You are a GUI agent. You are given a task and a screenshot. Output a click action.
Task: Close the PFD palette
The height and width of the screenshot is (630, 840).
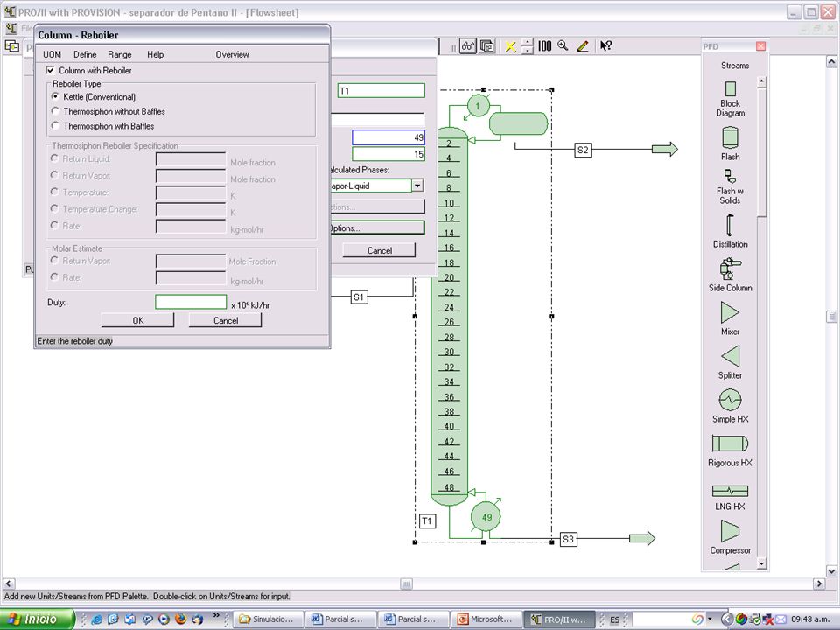tap(760, 46)
